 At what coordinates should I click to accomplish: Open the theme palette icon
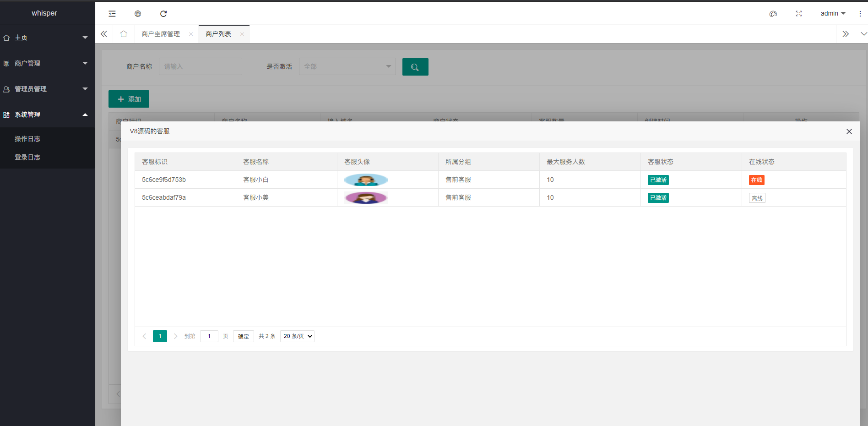[x=773, y=14]
